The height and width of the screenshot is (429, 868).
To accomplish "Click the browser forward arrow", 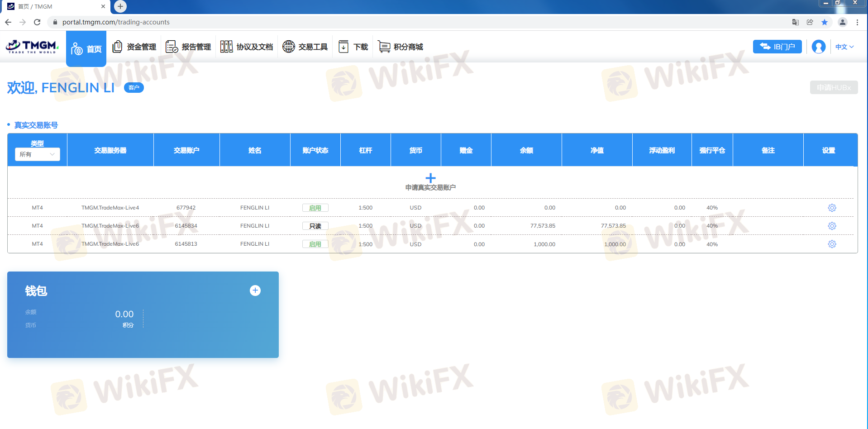I will 23,22.
